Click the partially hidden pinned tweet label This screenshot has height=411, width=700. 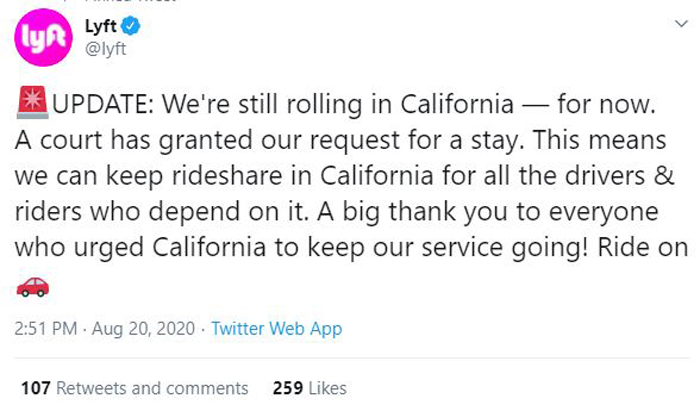130,1
